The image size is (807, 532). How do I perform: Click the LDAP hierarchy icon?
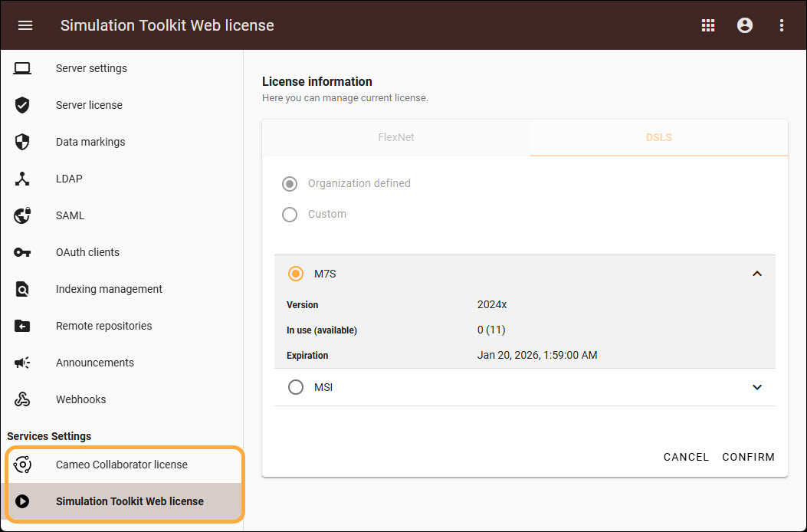coord(22,179)
